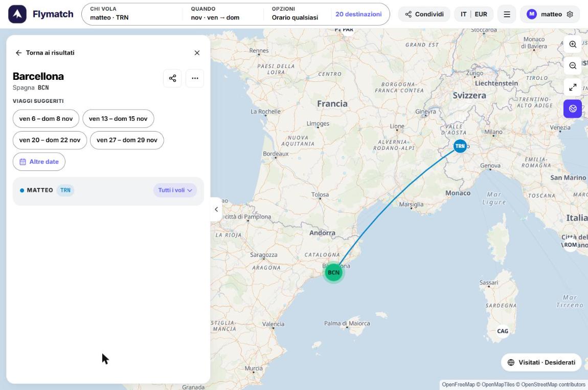Click the 20 destinazioni link
The image size is (588, 390).
tap(358, 14)
